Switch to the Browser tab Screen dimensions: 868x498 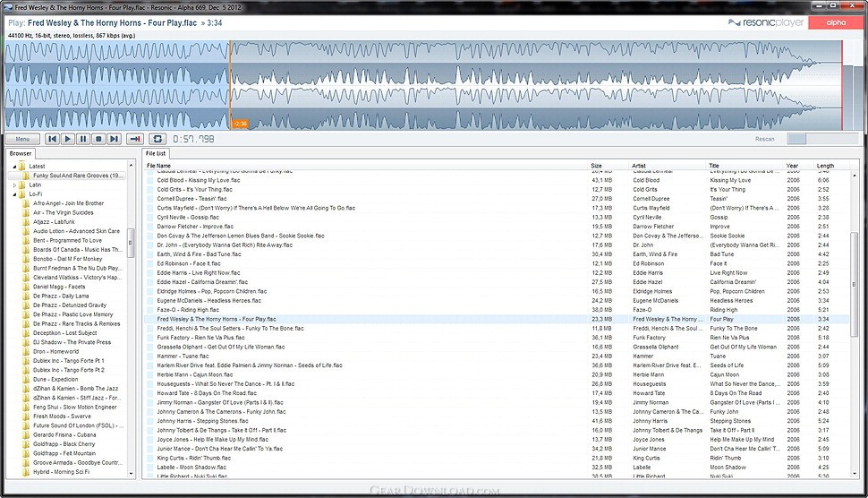pos(21,153)
